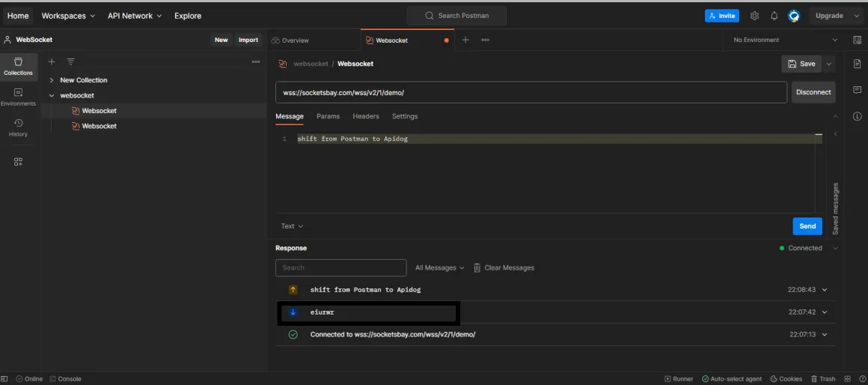Click the New button in sidebar
This screenshot has height=385, width=868.
(x=221, y=40)
